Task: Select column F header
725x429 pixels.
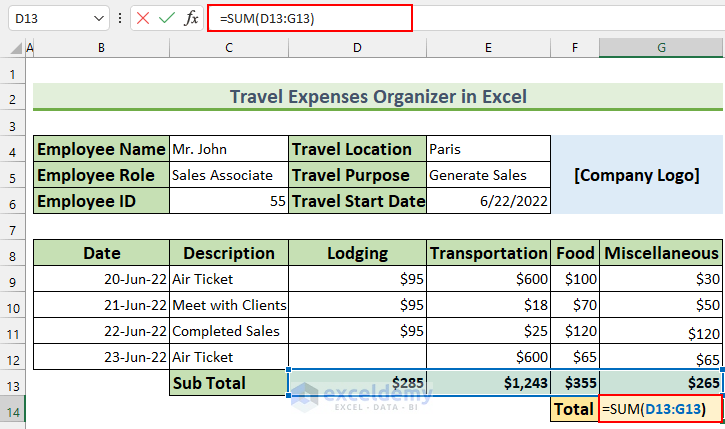Action: [x=575, y=48]
